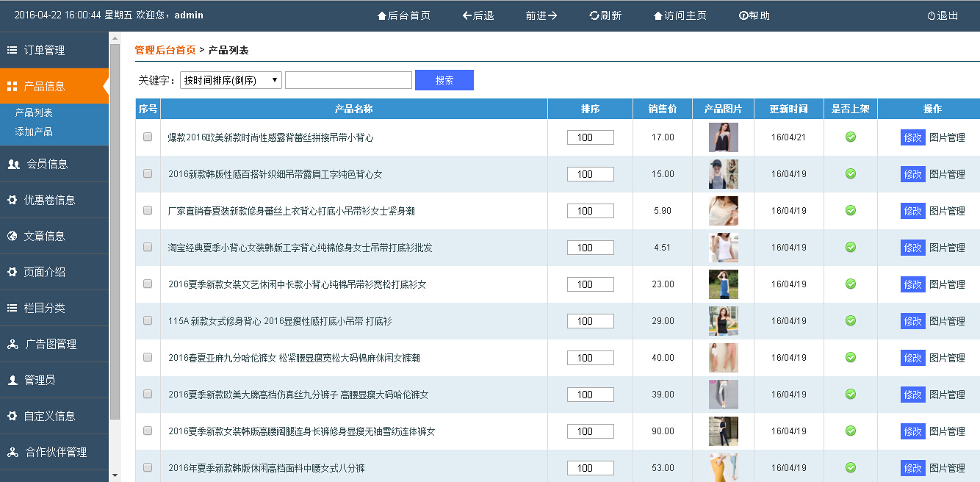Open 图片管理 for the 15.00 priced product
This screenshot has height=482, width=980.
947,174
